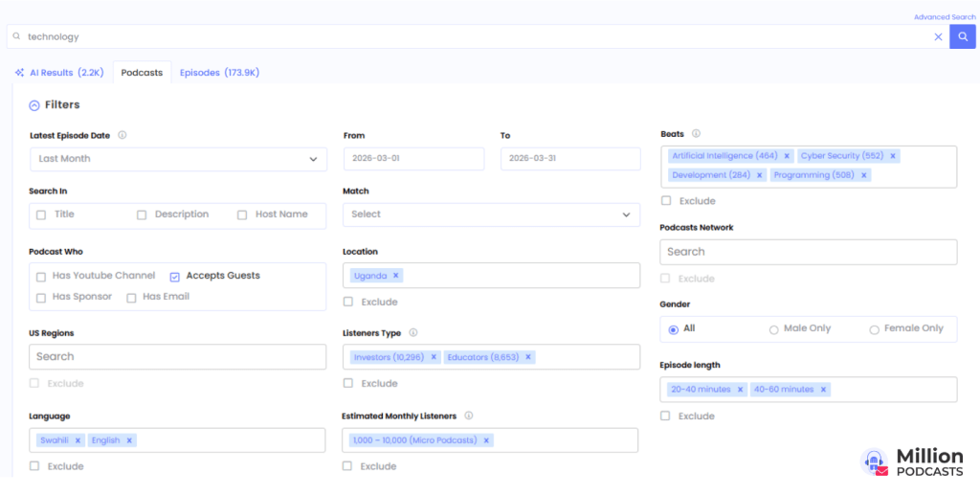Remove the Investors listeners type tag
Viewport: 980px width, 495px height.
pos(434,357)
